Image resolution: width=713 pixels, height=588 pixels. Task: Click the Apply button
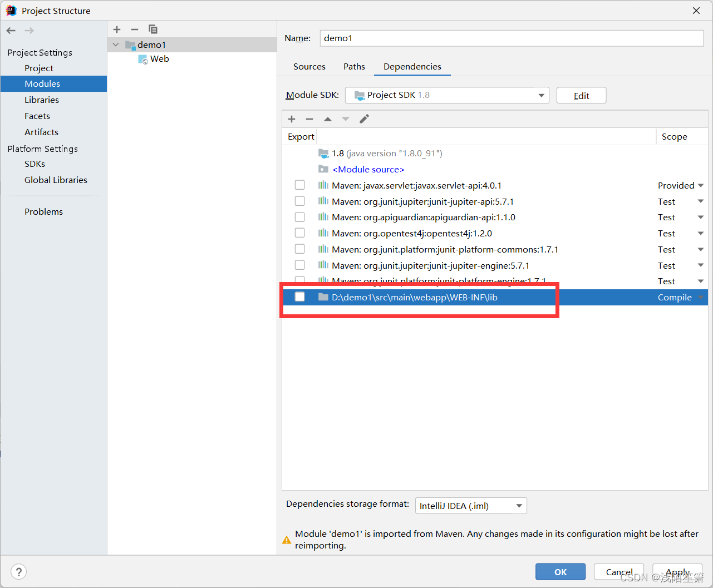click(x=677, y=571)
